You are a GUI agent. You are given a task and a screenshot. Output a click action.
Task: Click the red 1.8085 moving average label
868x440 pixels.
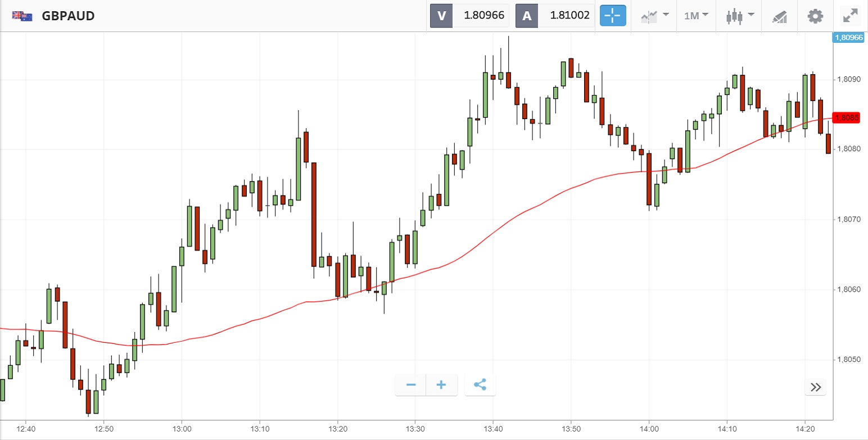point(848,117)
